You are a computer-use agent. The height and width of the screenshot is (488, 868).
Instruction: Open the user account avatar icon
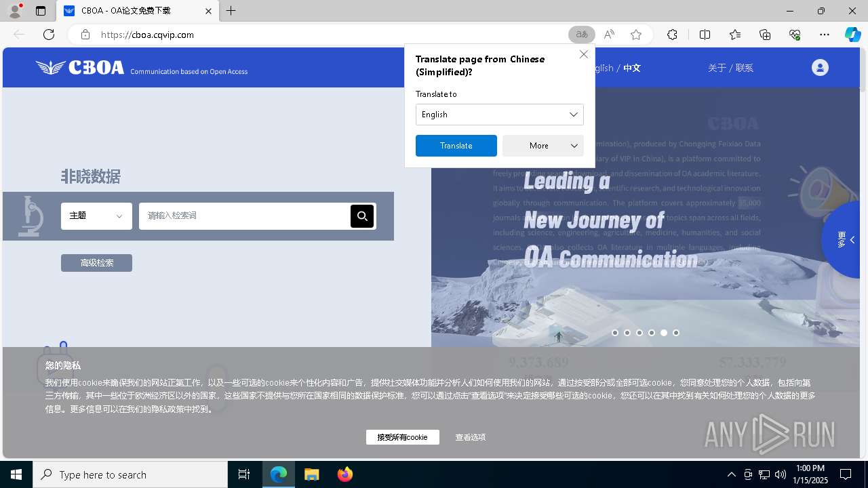pos(820,67)
